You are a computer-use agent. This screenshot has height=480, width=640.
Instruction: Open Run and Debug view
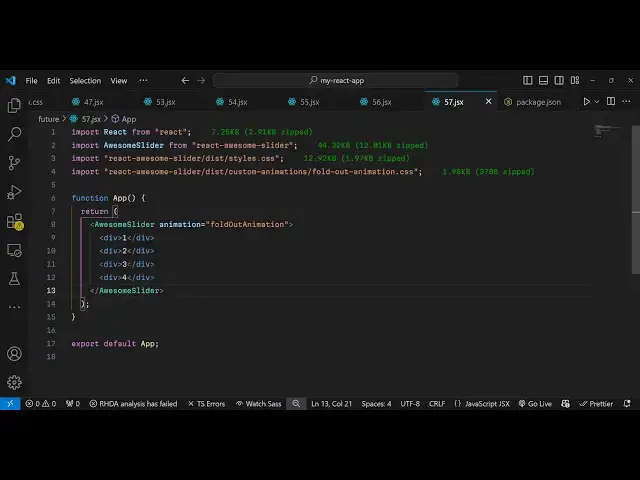(x=14, y=192)
